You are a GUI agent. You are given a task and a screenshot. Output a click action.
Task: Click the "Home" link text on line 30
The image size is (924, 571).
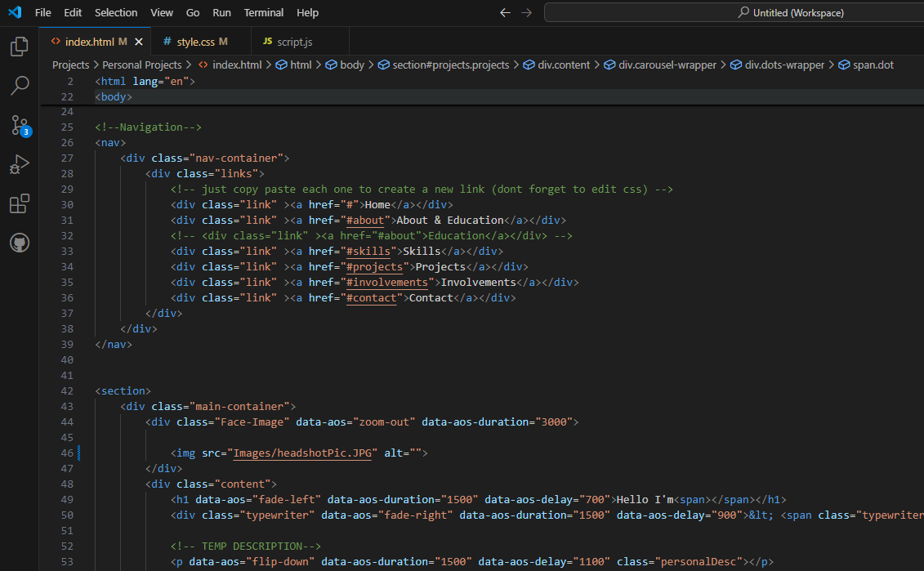pyautogui.click(x=377, y=205)
